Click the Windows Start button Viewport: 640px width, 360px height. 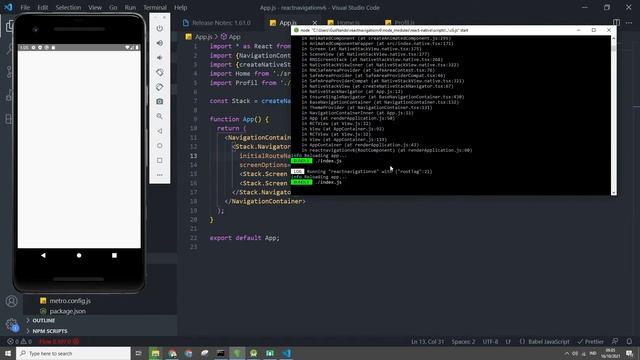click(8, 353)
